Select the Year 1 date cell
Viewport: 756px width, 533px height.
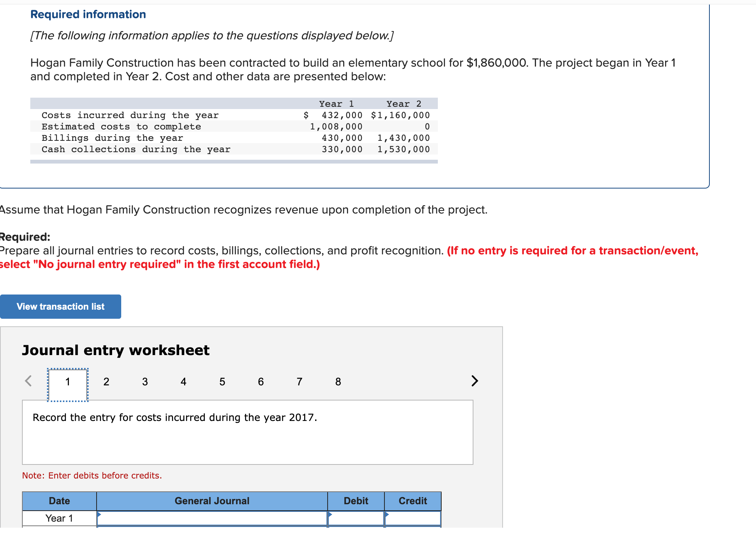point(59,519)
